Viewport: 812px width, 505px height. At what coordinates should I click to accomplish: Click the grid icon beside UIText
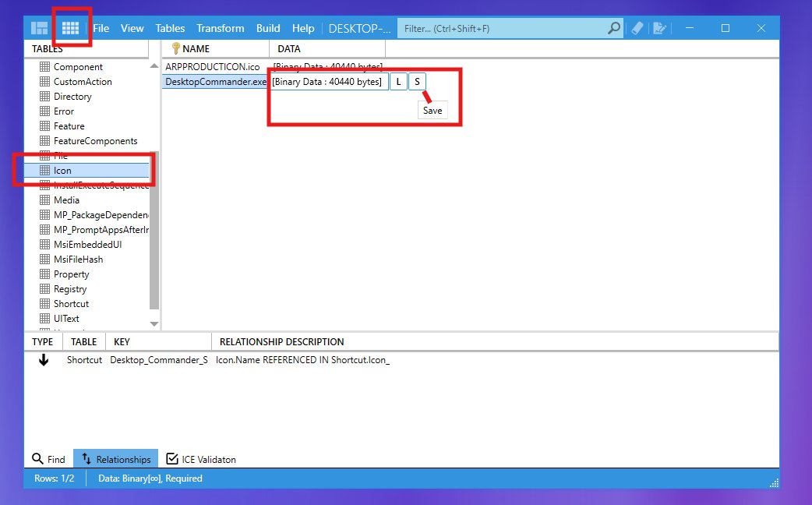click(45, 319)
